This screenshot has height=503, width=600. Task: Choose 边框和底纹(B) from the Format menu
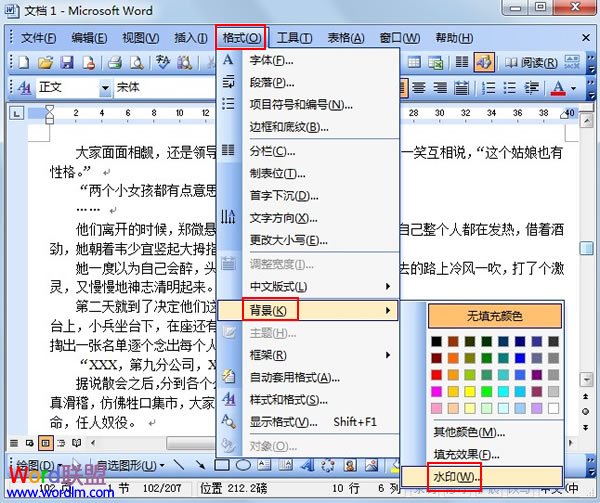tap(287, 127)
